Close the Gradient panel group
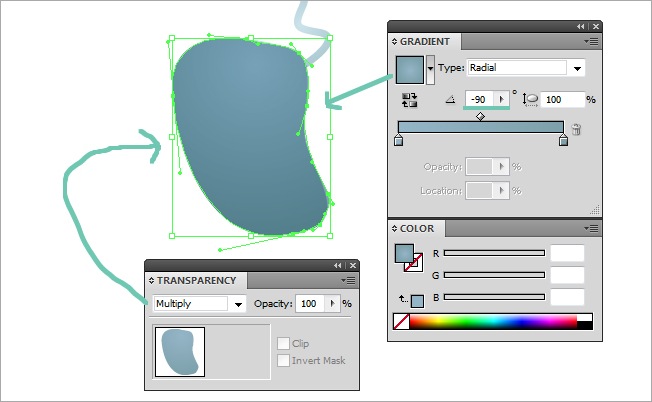 (x=596, y=26)
